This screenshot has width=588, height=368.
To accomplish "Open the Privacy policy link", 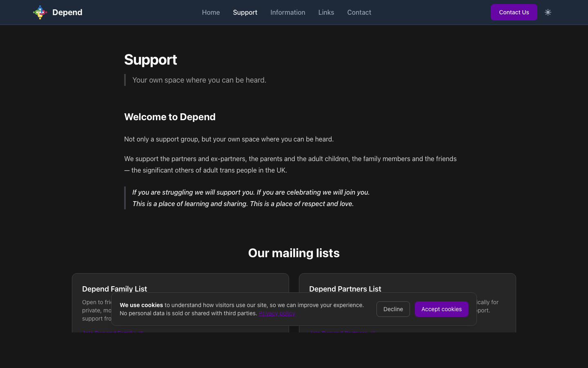I will (277, 313).
